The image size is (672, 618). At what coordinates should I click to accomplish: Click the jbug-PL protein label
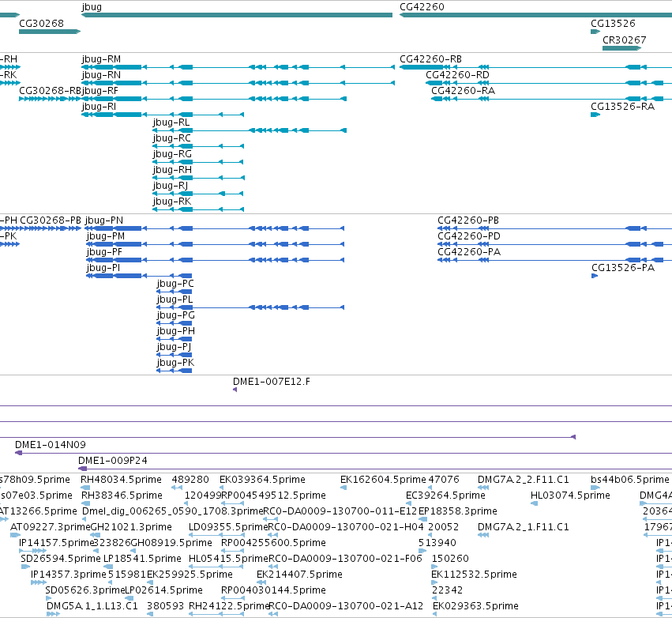pyautogui.click(x=175, y=300)
